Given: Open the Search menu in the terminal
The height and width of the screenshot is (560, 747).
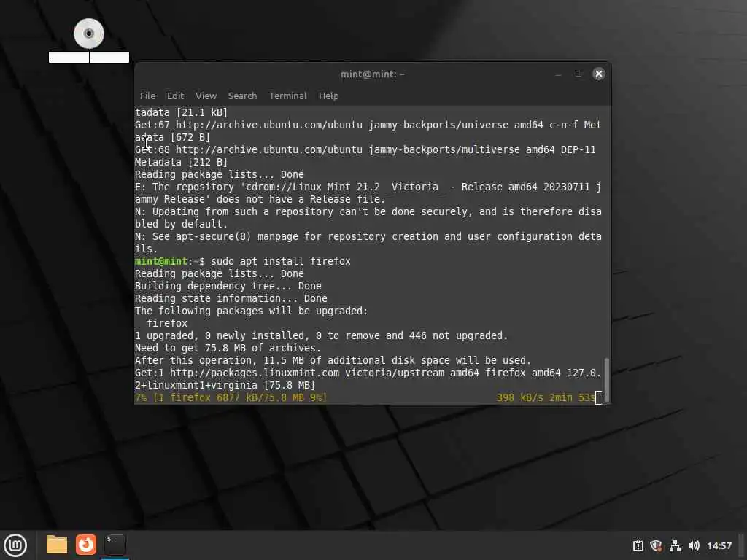Looking at the screenshot, I should 242,96.
